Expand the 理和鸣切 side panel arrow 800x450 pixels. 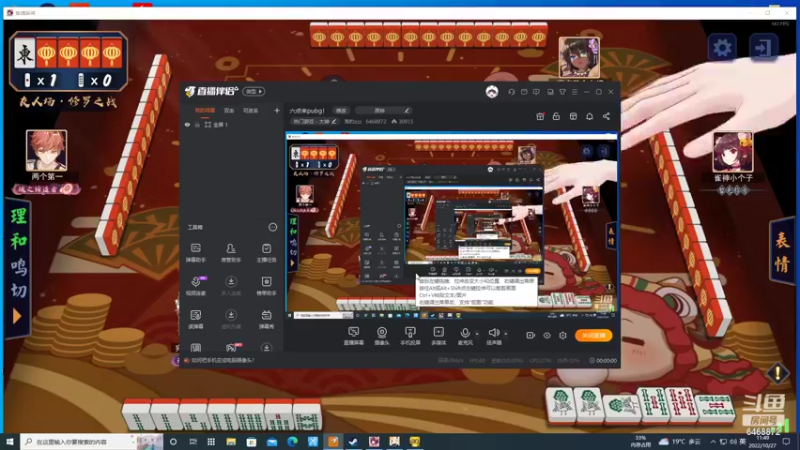17,316
